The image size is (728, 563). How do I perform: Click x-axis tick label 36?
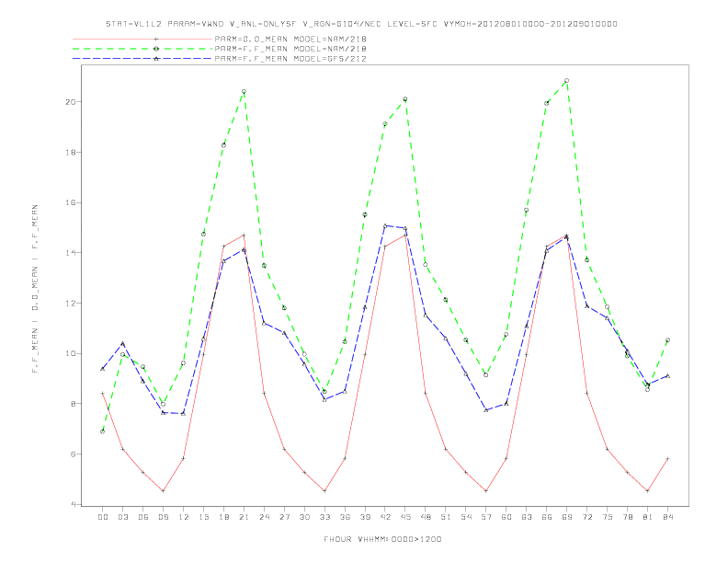pyautogui.click(x=345, y=517)
